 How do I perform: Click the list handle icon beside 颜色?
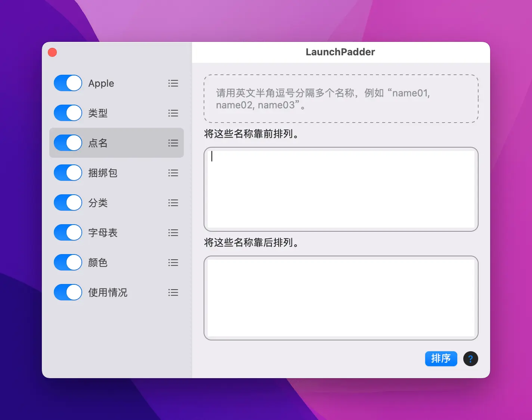[173, 263]
